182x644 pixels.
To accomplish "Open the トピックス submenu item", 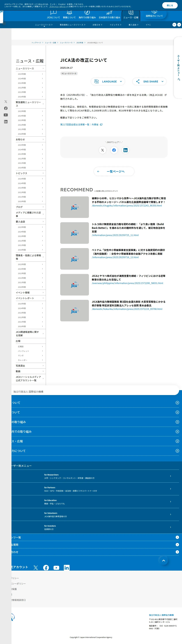I will (x=115, y=25).
